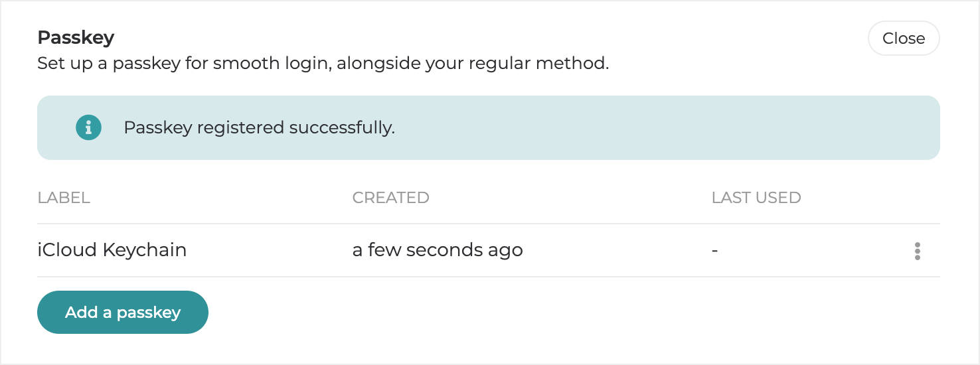Open the iCloud Keychain three-dot options menu
The height and width of the screenshot is (365, 980).
917,251
